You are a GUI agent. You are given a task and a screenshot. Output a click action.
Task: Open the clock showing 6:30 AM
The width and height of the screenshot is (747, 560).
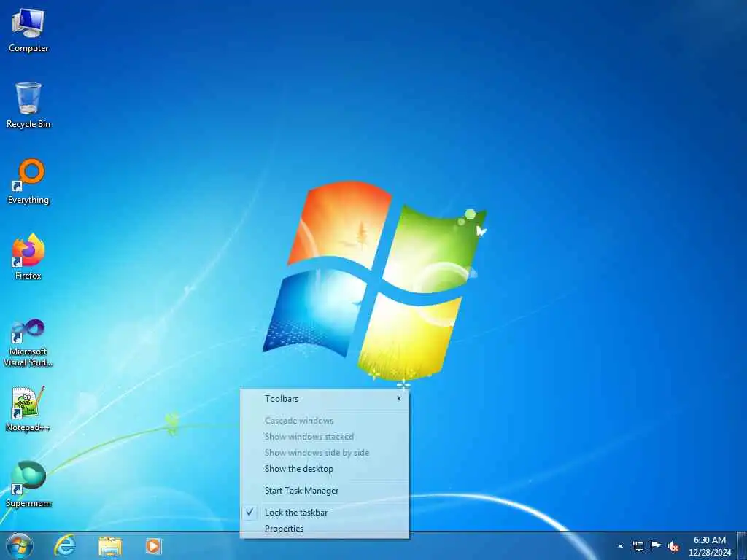tap(709, 546)
